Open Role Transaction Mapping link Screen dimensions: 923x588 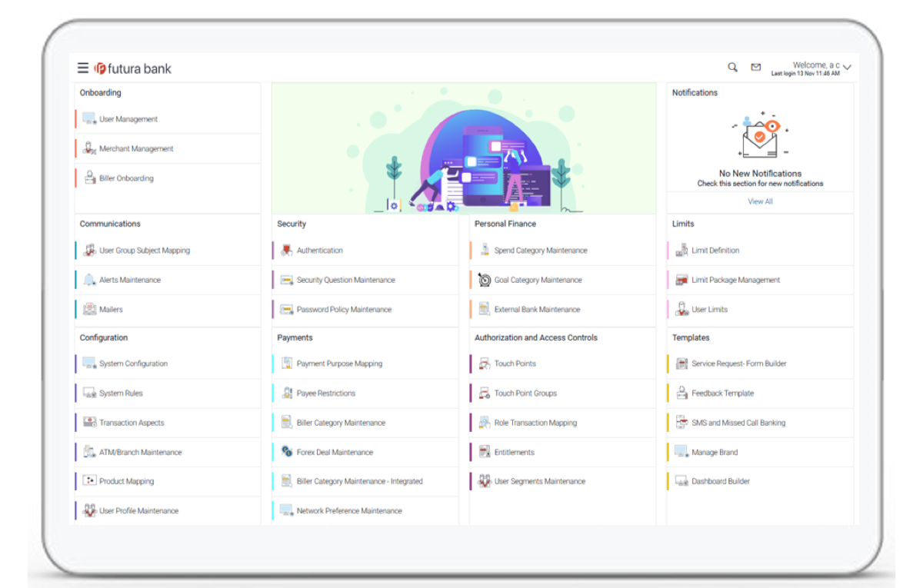coord(535,423)
